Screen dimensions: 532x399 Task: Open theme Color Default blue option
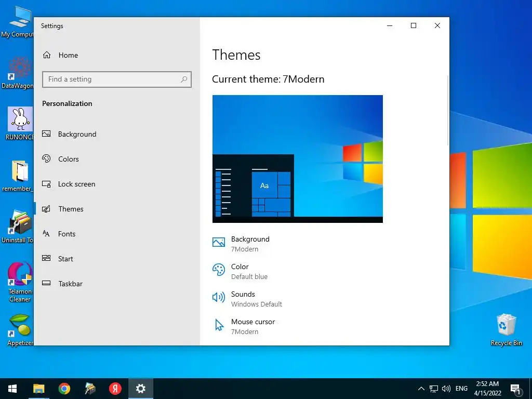click(x=240, y=271)
